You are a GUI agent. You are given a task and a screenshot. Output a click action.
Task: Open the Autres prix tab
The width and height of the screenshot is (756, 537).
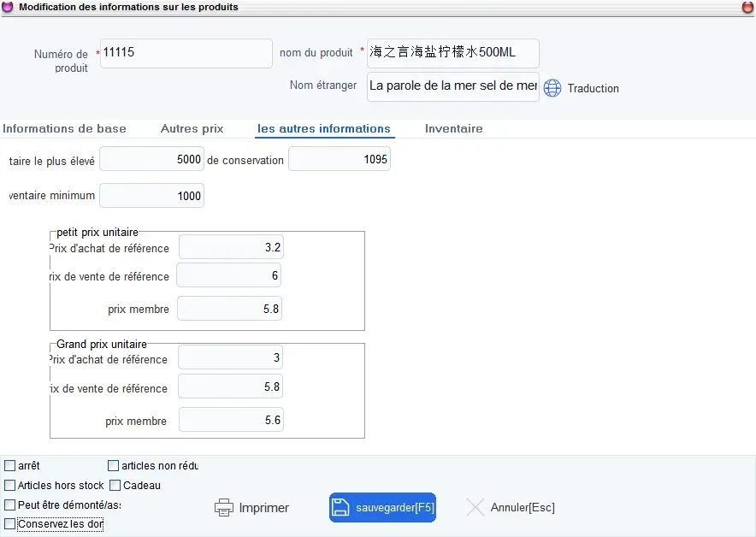click(192, 129)
